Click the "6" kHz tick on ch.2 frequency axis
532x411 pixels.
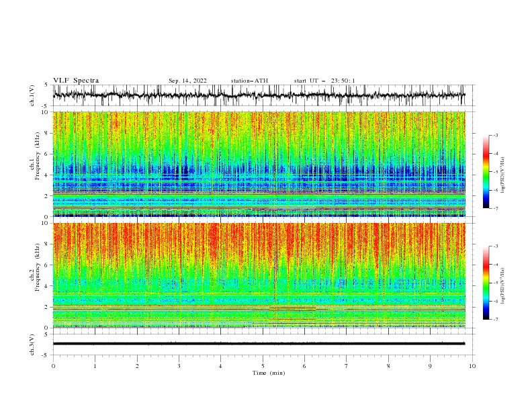click(47, 265)
